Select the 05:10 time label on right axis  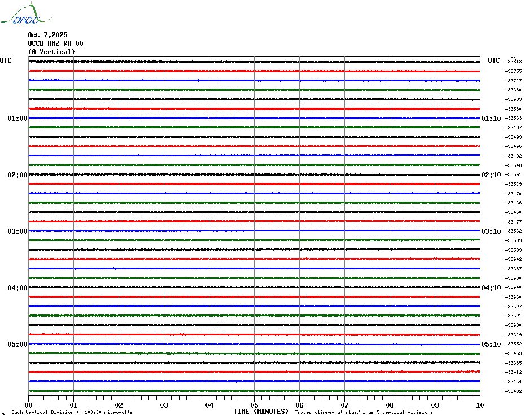pos(491,344)
